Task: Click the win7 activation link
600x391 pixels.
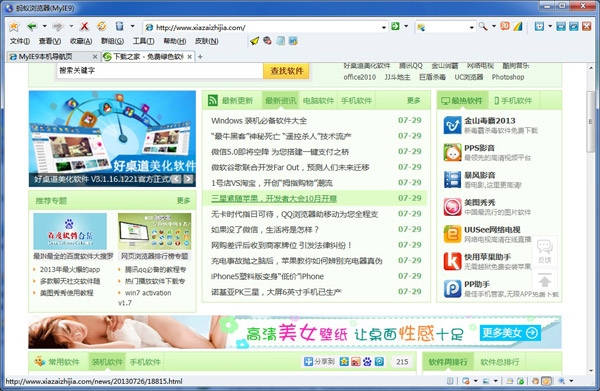Action: tap(148, 293)
